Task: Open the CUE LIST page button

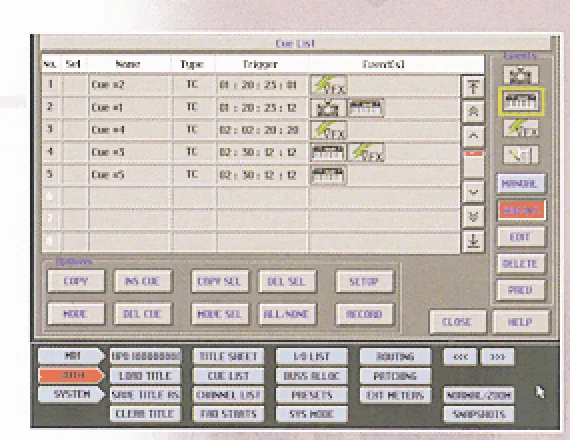Action: coord(228,376)
